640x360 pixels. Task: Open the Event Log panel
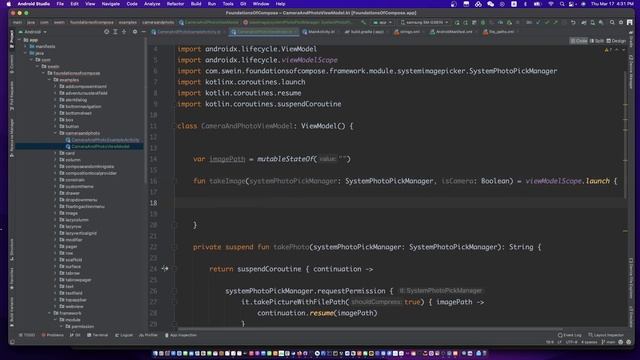[x=570, y=335]
